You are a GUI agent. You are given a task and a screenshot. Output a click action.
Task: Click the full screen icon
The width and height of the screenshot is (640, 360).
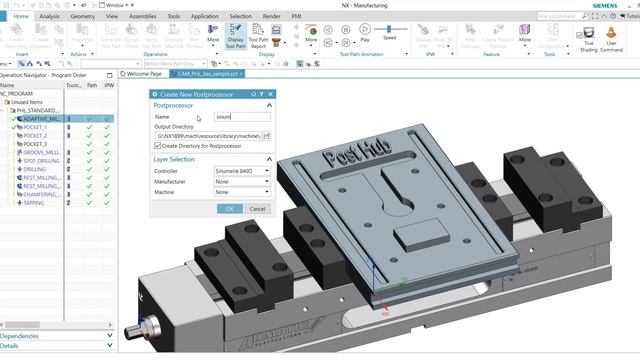pyautogui.click(x=595, y=16)
